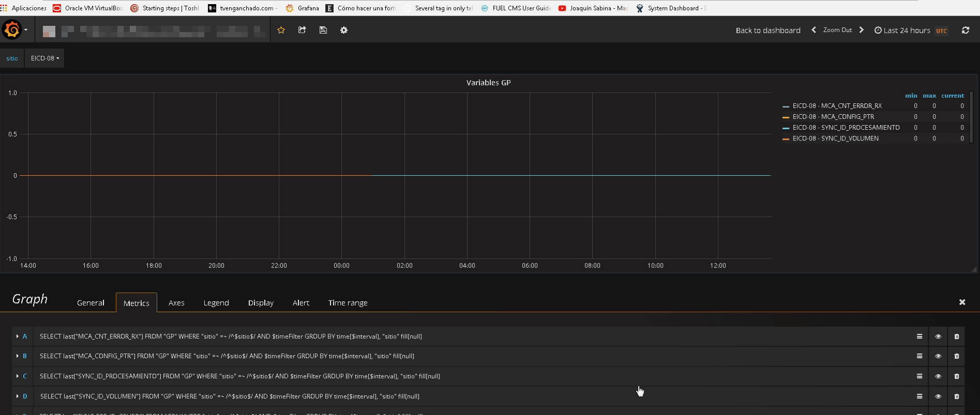
Task: Delete query B with trash icon
Action: tap(957, 356)
